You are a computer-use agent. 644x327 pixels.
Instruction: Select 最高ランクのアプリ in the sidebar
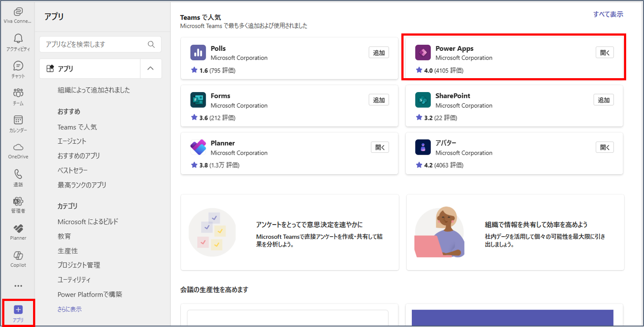82,185
